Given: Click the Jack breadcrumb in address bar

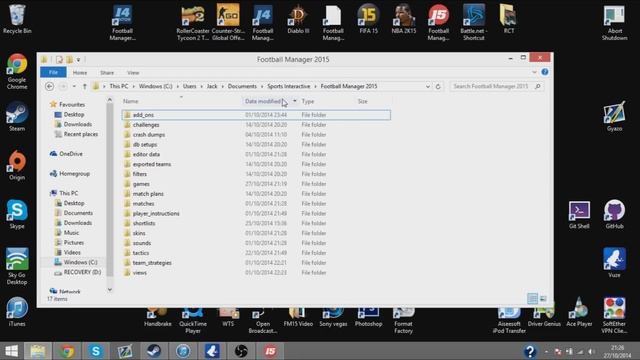Looking at the screenshot, I should coord(212,87).
